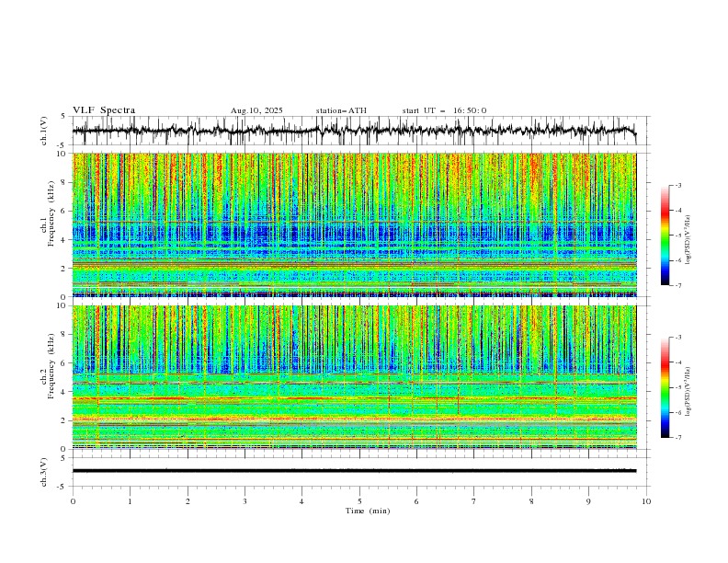Click the ch.2 'Frequency (kHz)' axis label
This screenshot has height=563, width=728.
coord(51,366)
